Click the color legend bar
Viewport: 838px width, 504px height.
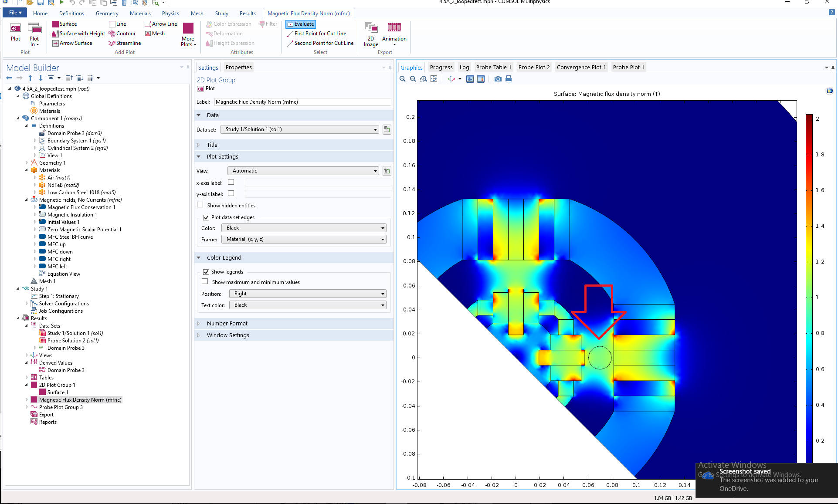(809, 288)
